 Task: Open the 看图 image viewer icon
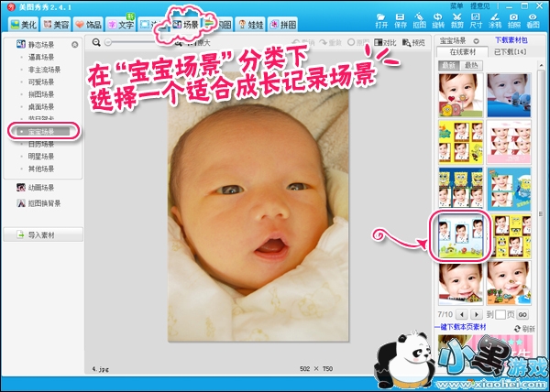coord(533,21)
